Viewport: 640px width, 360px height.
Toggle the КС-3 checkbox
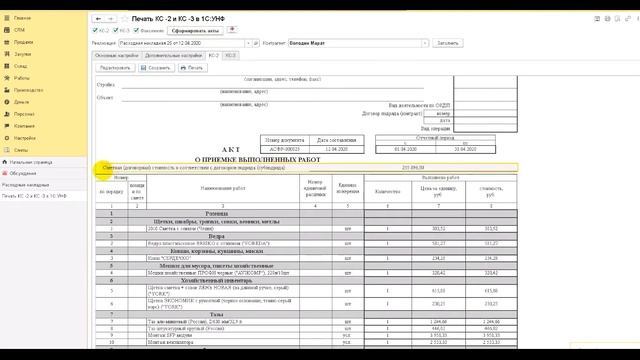116,30
